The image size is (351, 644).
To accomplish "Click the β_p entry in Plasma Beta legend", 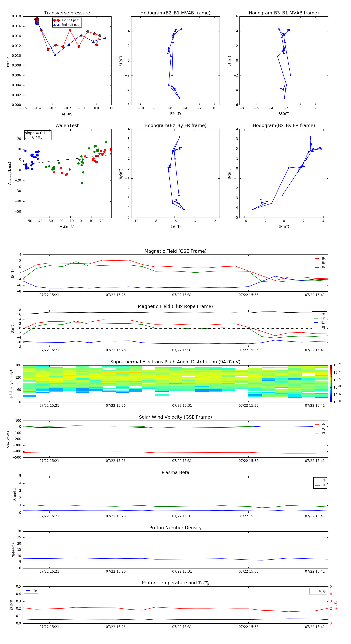I will 320,480.
